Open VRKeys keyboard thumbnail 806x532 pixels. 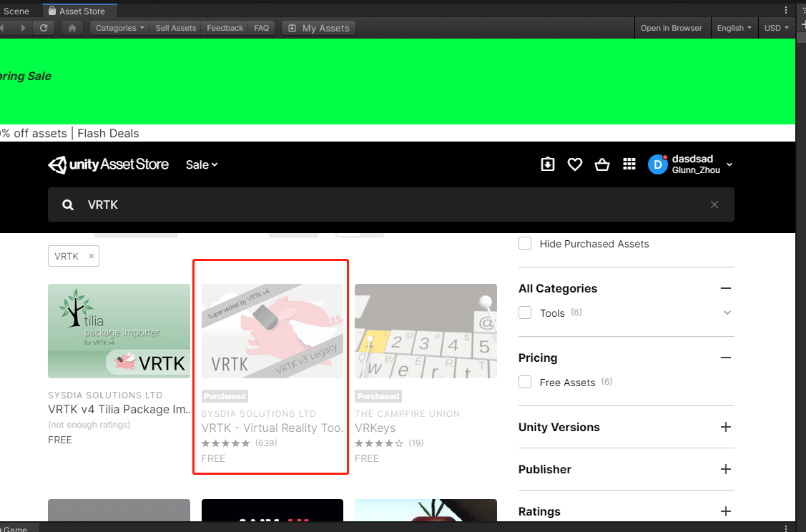pos(426,331)
